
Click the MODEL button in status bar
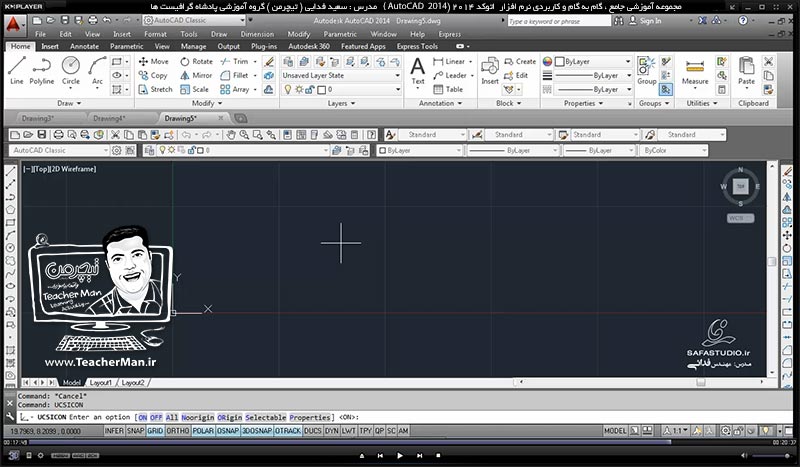coord(615,431)
